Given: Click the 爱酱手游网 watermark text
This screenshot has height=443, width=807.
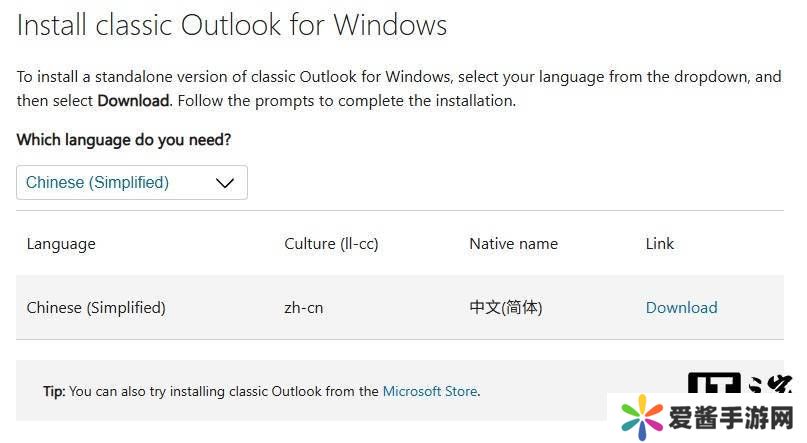Looking at the screenshot, I should click(731, 418).
